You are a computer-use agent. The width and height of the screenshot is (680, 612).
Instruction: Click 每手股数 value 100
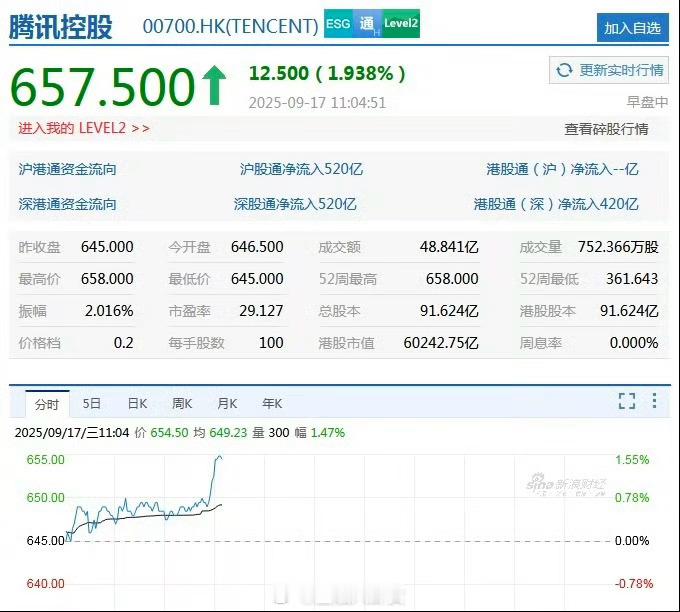click(x=271, y=343)
